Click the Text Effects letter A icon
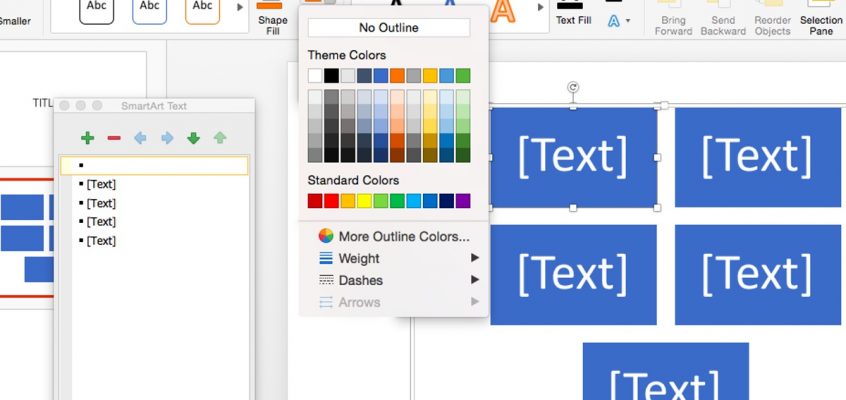This screenshot has height=400, width=846. tap(613, 21)
